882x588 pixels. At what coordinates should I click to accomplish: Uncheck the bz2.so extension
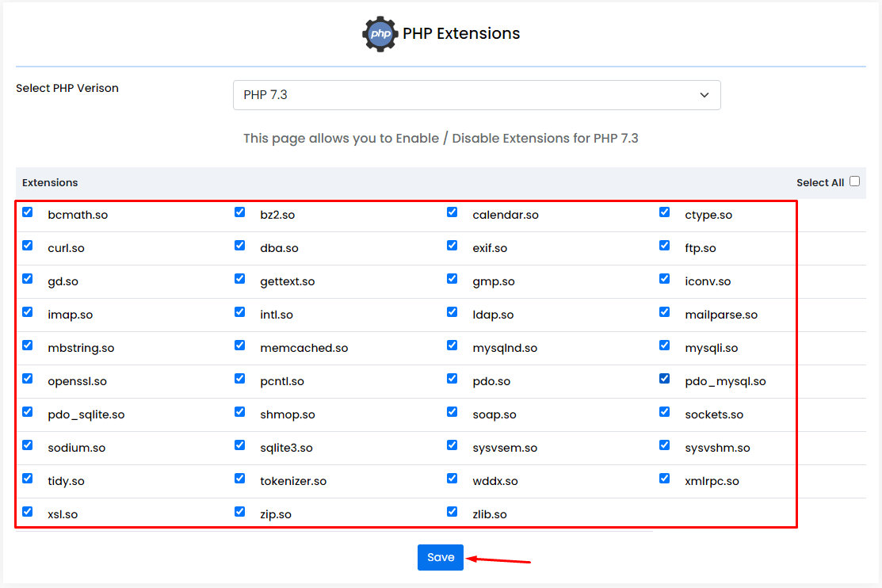239,212
